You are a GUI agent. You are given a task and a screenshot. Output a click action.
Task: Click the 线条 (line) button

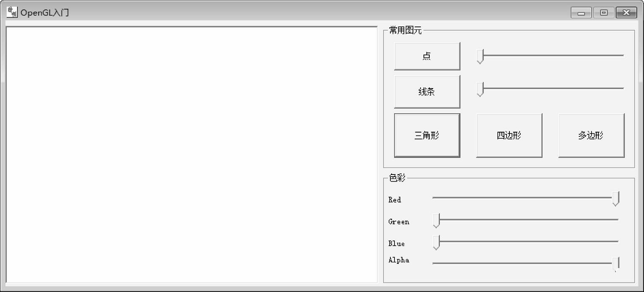[427, 91]
